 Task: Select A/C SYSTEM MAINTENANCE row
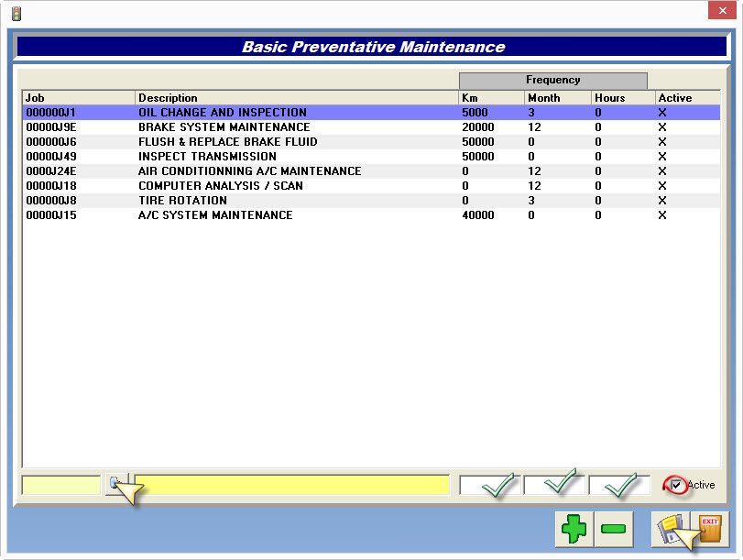tap(371, 215)
